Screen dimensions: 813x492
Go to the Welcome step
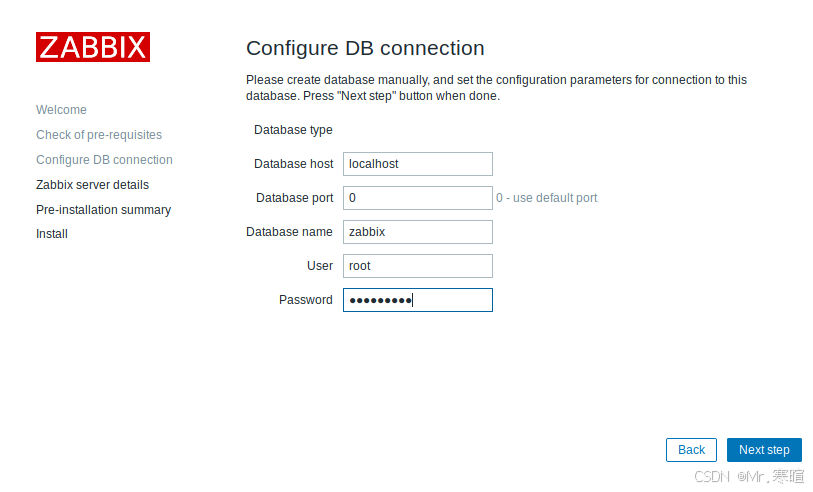pos(61,110)
